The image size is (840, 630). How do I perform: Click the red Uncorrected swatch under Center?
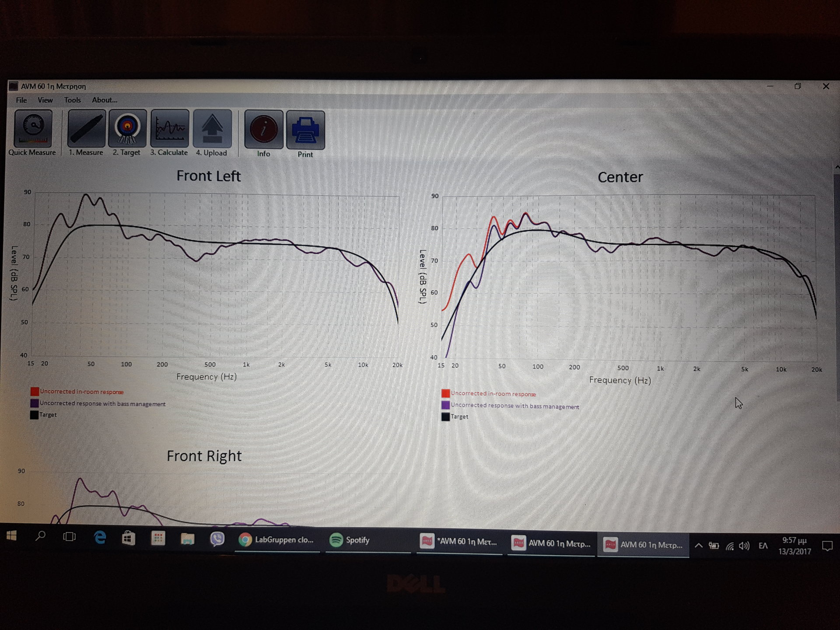coord(445,393)
